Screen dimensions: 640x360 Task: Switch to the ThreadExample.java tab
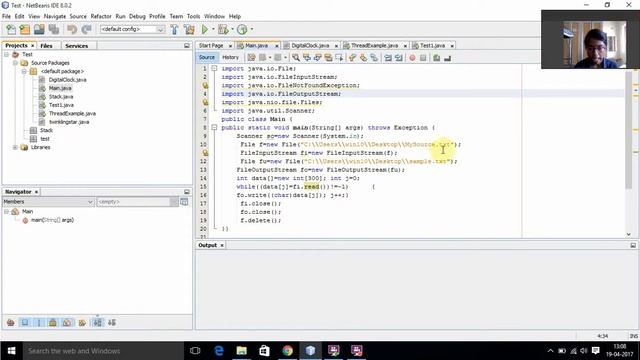tap(374, 46)
